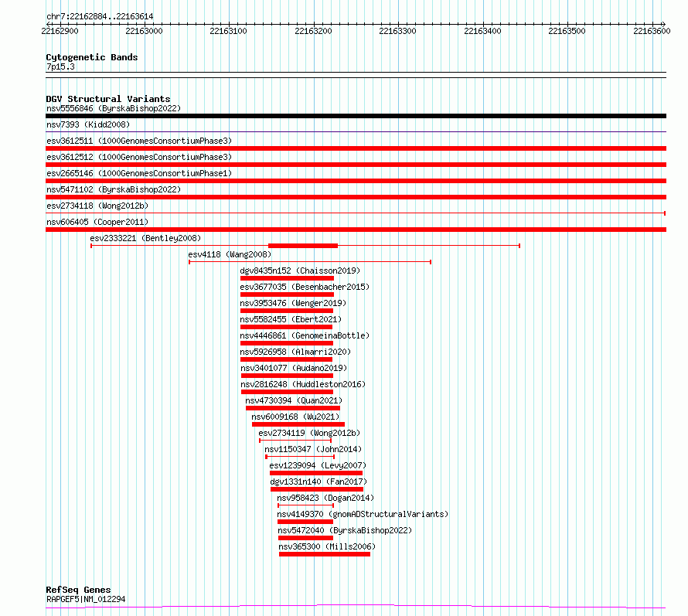This screenshot has width=688, height=616.
Task: Open nsv7393 (Kidd2008) variant
Action: [88, 124]
